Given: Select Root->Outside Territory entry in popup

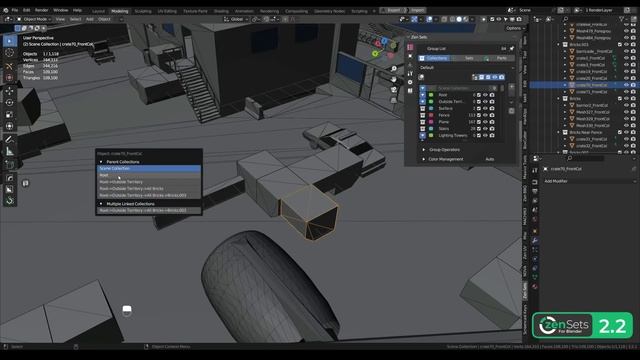Looking at the screenshot, I should tap(149, 182).
